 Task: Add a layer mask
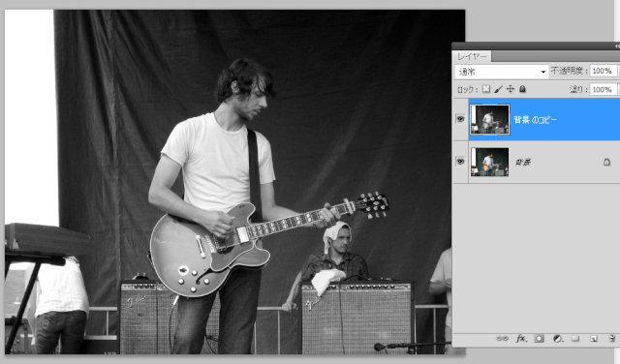click(539, 339)
